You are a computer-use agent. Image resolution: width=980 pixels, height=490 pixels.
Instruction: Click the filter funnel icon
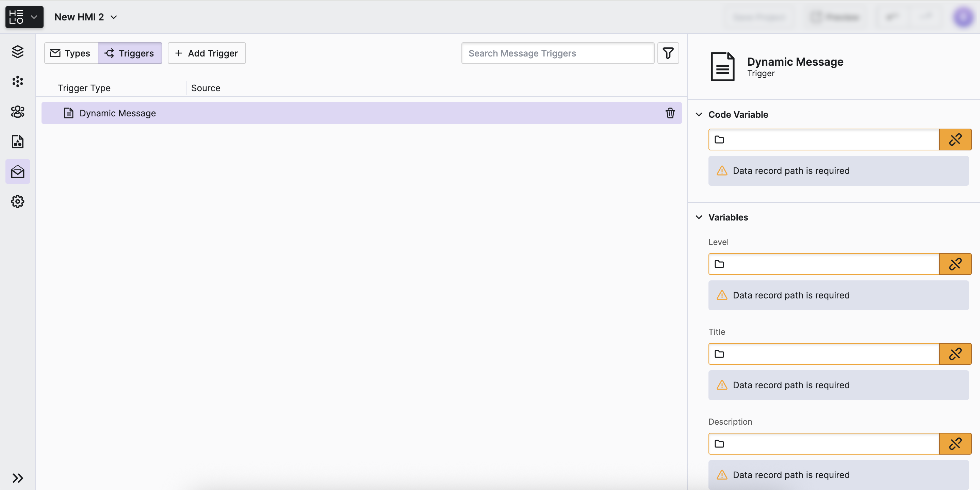[668, 53]
